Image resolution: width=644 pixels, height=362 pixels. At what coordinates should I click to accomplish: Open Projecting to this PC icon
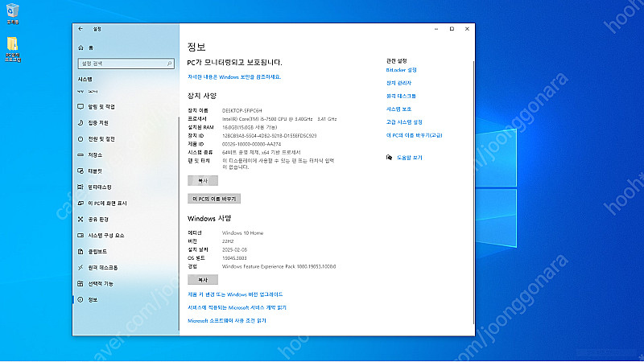click(80, 204)
